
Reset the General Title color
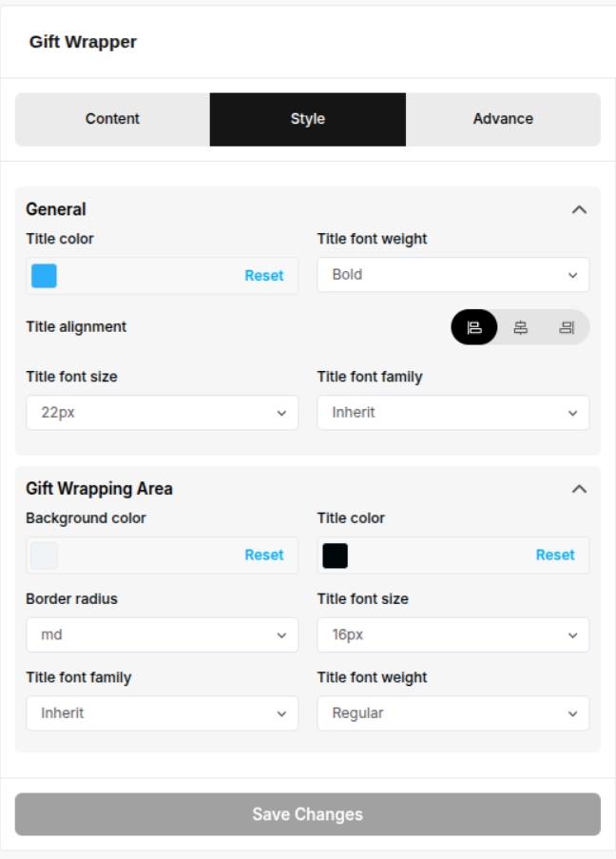coord(263,276)
